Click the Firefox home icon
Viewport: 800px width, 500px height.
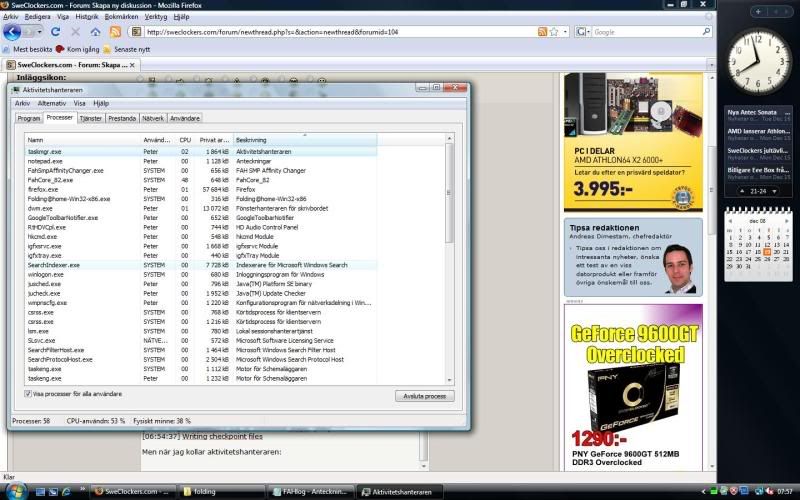point(96,31)
